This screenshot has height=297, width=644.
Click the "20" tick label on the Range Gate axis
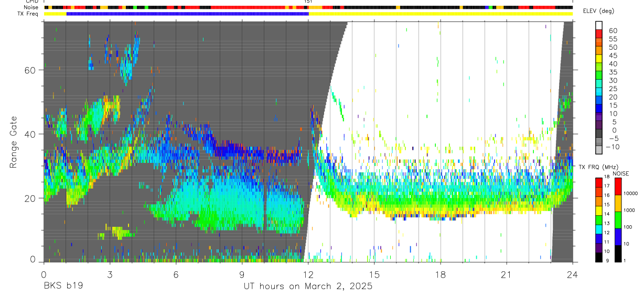[30, 199]
